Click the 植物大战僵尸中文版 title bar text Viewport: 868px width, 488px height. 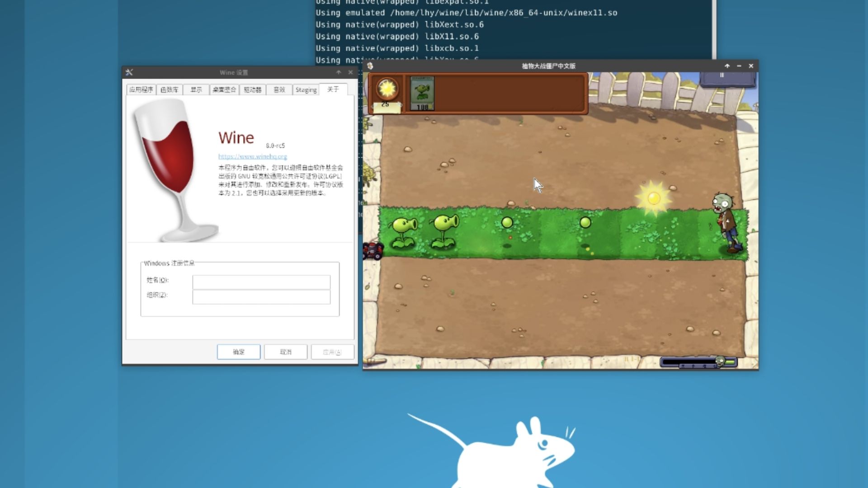click(548, 66)
